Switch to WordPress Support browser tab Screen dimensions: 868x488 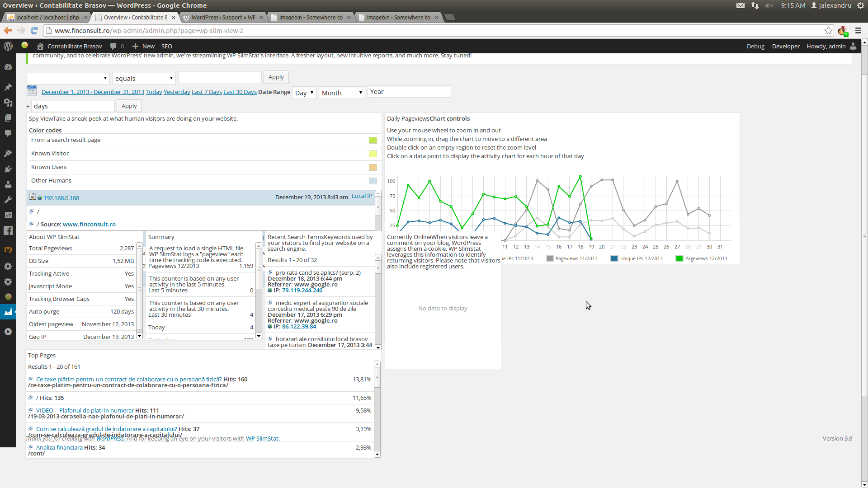(x=222, y=17)
